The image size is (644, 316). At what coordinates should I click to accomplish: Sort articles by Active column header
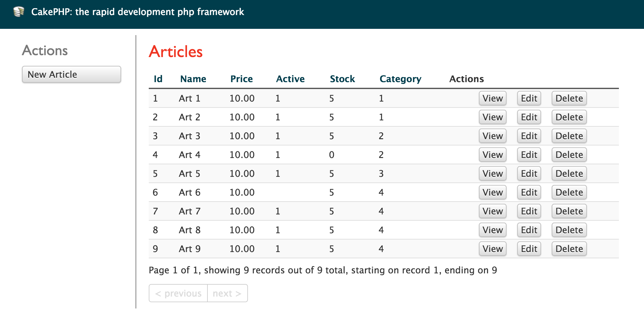pyautogui.click(x=290, y=79)
